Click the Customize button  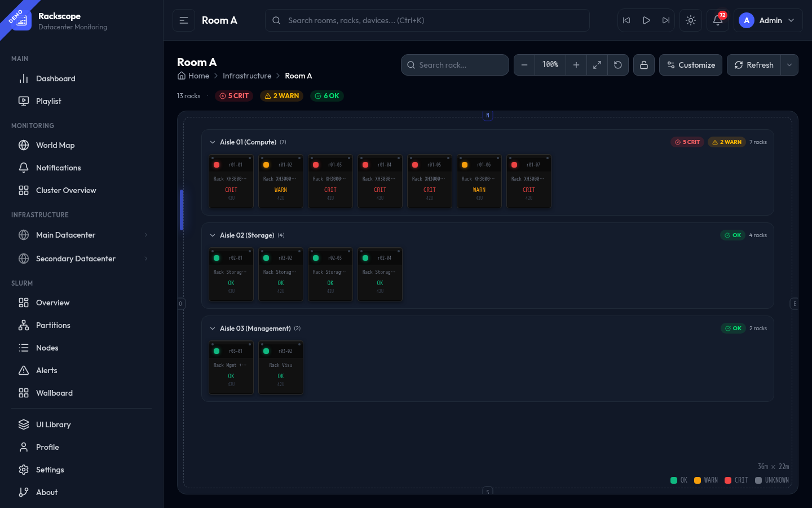(x=691, y=65)
